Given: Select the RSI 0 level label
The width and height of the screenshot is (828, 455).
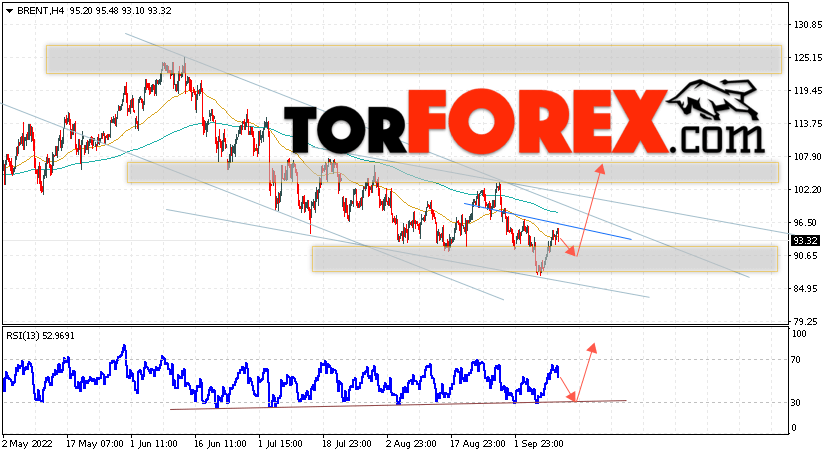Looking at the screenshot, I should click(794, 428).
